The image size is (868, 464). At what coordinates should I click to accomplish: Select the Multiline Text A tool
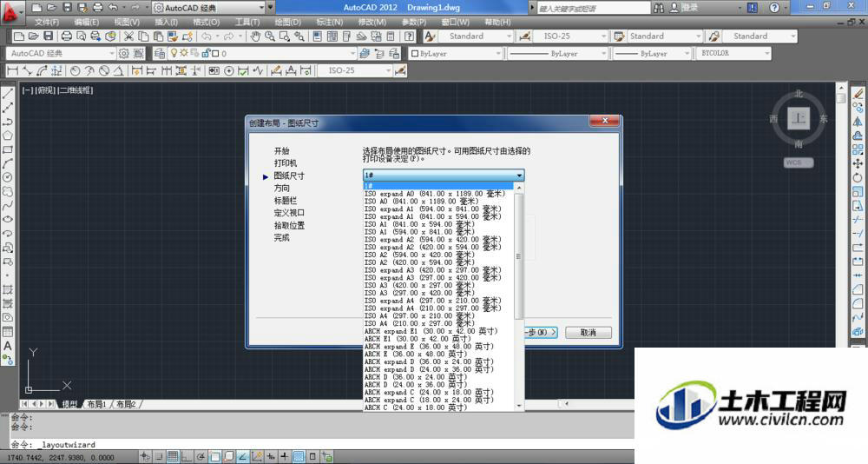(8, 345)
